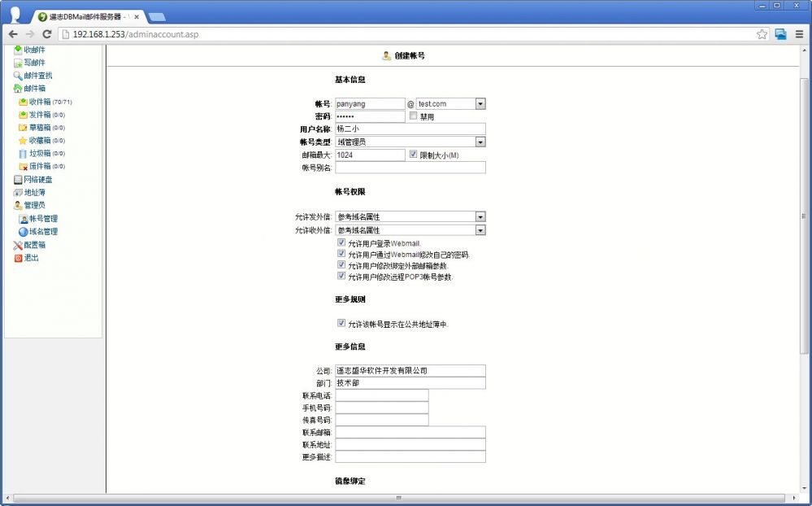Viewport: 812px width, 506px height.
Task: Uncheck 允许用户通过Webmail修改自己的密码
Action: coord(341,254)
